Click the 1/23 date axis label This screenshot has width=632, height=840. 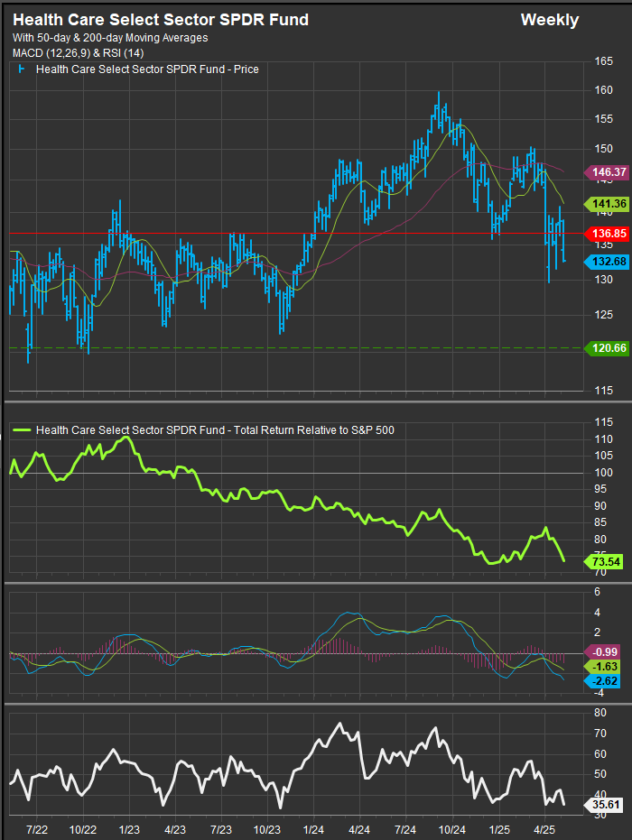coord(129,830)
